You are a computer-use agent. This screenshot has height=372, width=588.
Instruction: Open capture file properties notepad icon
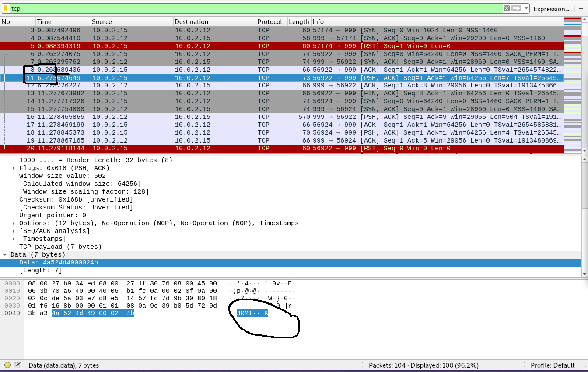point(17,365)
